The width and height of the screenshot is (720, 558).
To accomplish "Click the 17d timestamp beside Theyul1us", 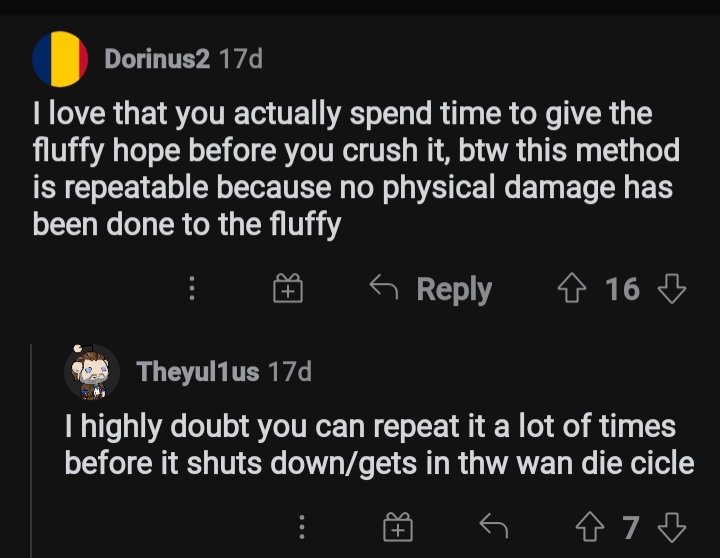I will coord(290,371).
